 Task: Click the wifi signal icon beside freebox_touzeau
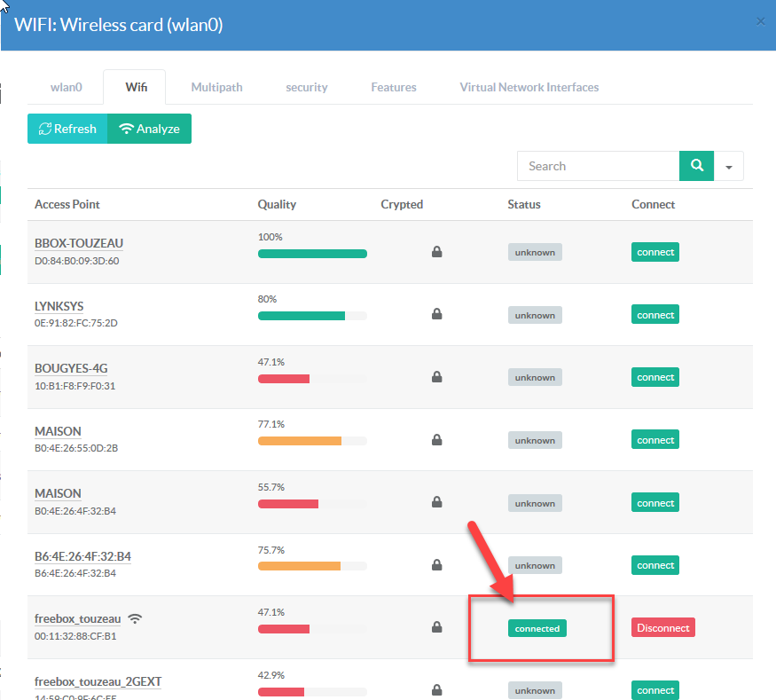click(135, 618)
